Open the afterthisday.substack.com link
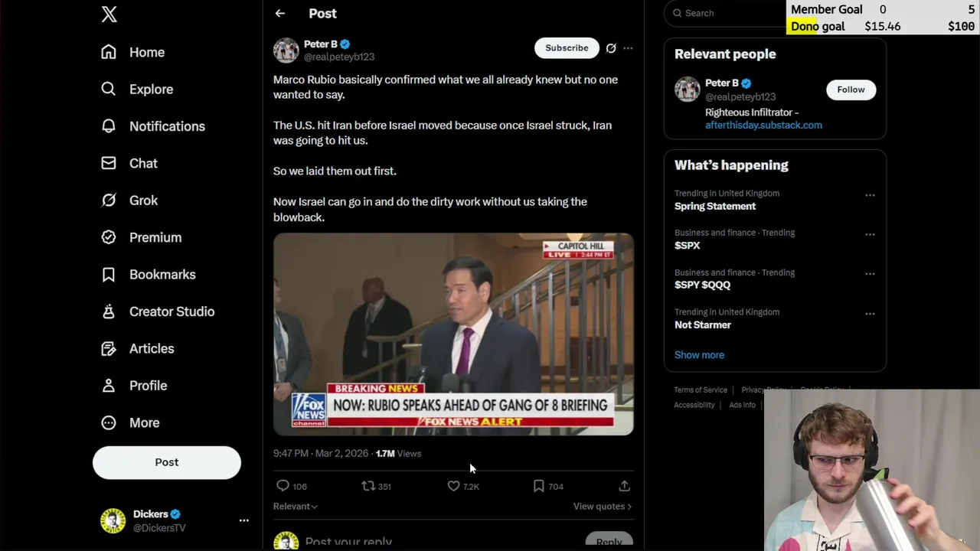This screenshot has width=980, height=551. point(763,126)
